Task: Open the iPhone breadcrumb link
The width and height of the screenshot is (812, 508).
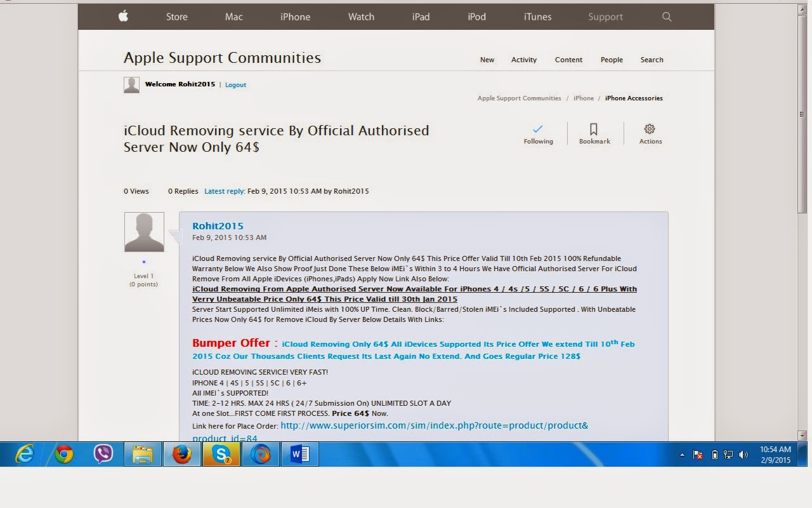Action: [x=584, y=98]
